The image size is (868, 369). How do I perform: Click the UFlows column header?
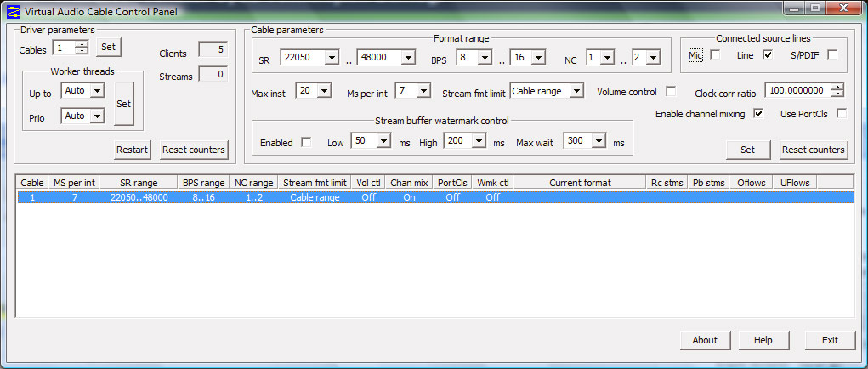pos(795,183)
